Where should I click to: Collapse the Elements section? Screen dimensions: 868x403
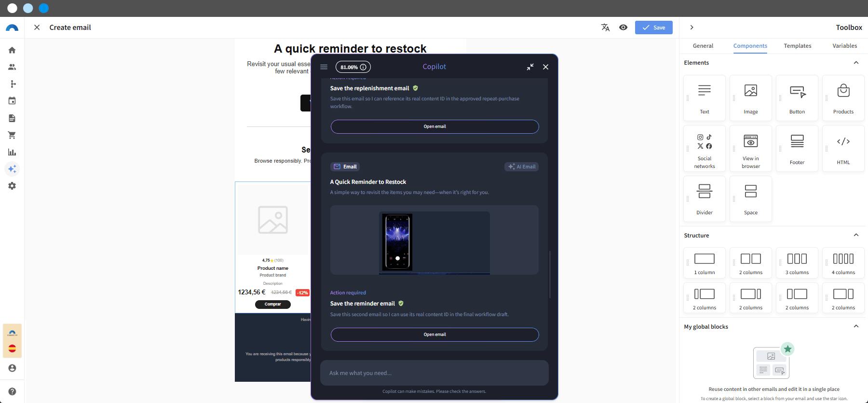point(856,63)
